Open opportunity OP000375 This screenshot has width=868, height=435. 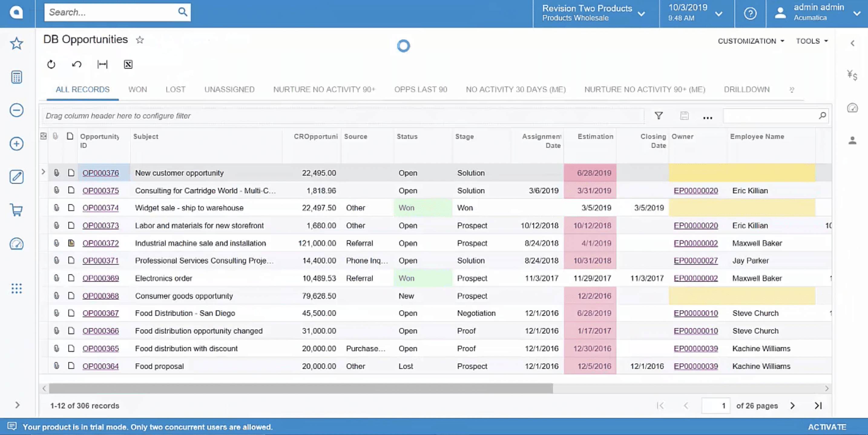click(x=100, y=191)
